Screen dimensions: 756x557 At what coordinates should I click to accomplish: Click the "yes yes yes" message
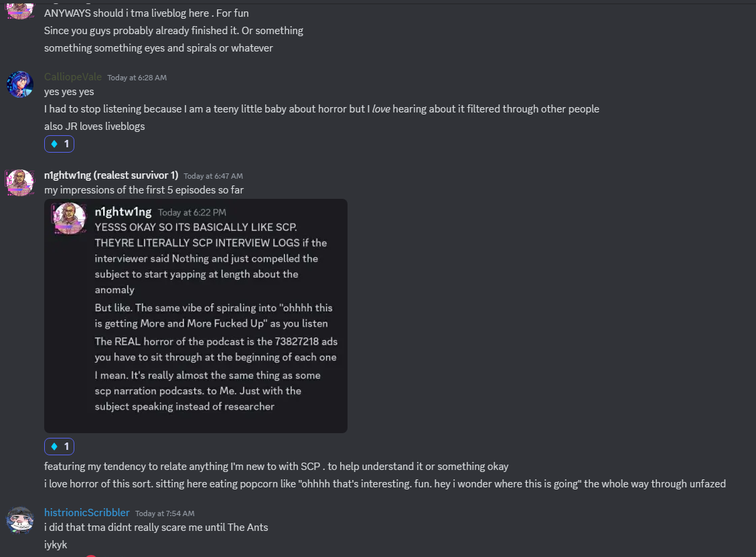point(69,92)
